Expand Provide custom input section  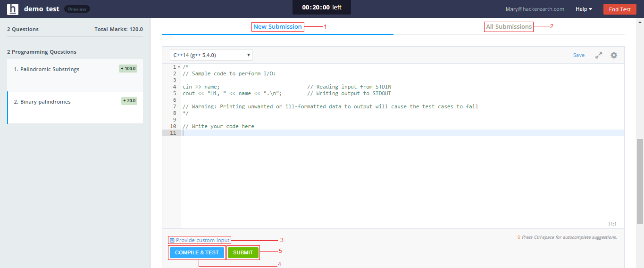pyautogui.click(x=202, y=240)
